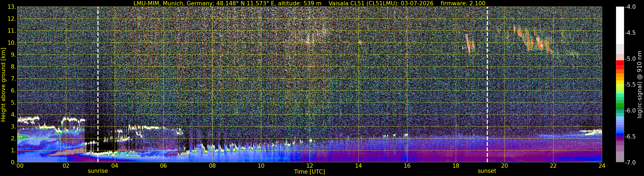
Task: Click the '7.' height tick label
Action: click(13, 79)
